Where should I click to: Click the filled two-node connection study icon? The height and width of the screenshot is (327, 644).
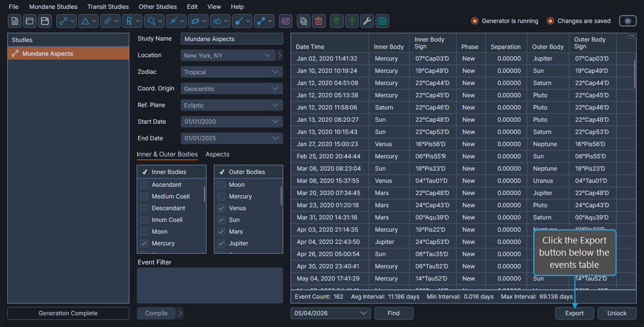261,21
